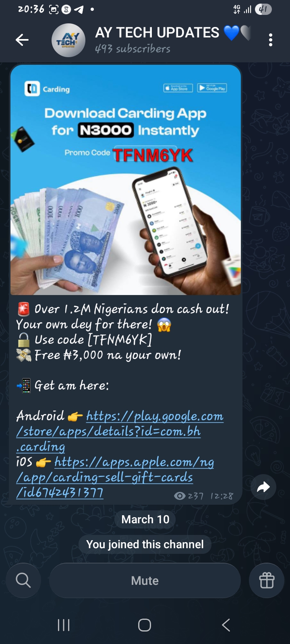Open the Google Play store link

120,431
